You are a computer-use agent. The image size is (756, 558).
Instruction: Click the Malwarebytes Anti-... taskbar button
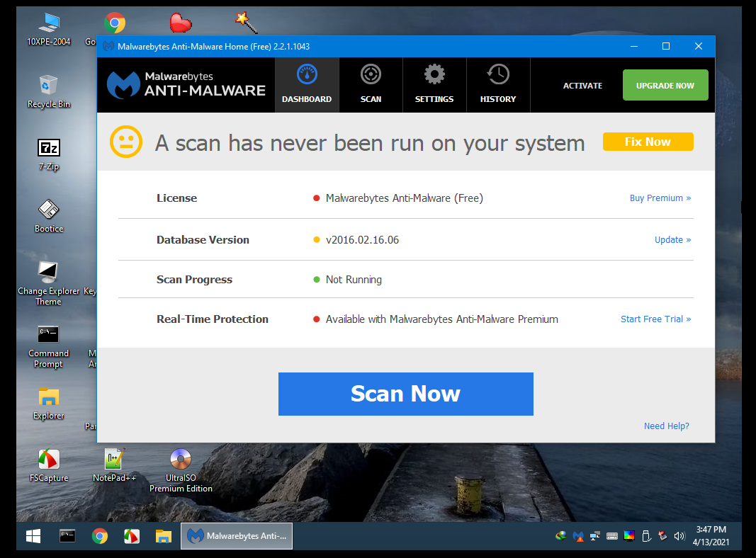[x=237, y=536]
